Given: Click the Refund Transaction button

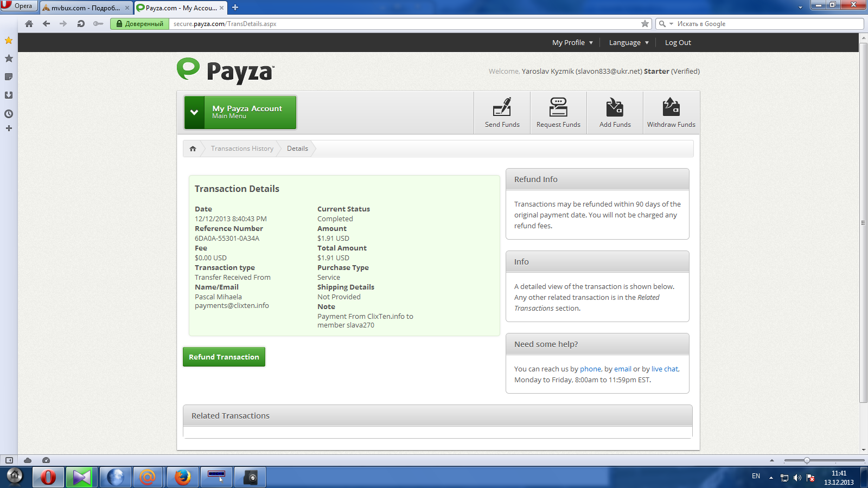Looking at the screenshot, I should (224, 357).
